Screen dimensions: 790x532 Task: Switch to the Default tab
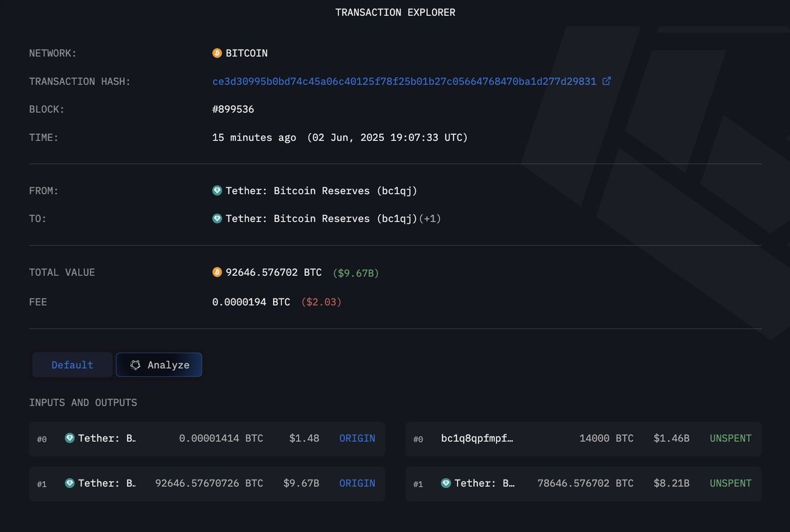click(x=72, y=365)
